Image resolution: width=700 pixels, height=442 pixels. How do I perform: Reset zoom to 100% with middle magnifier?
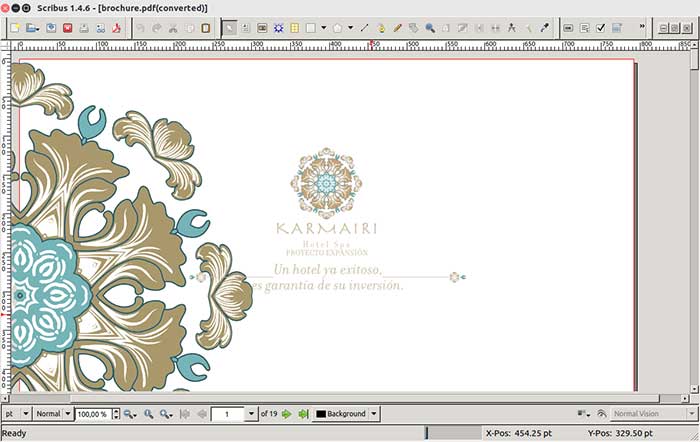click(x=149, y=414)
